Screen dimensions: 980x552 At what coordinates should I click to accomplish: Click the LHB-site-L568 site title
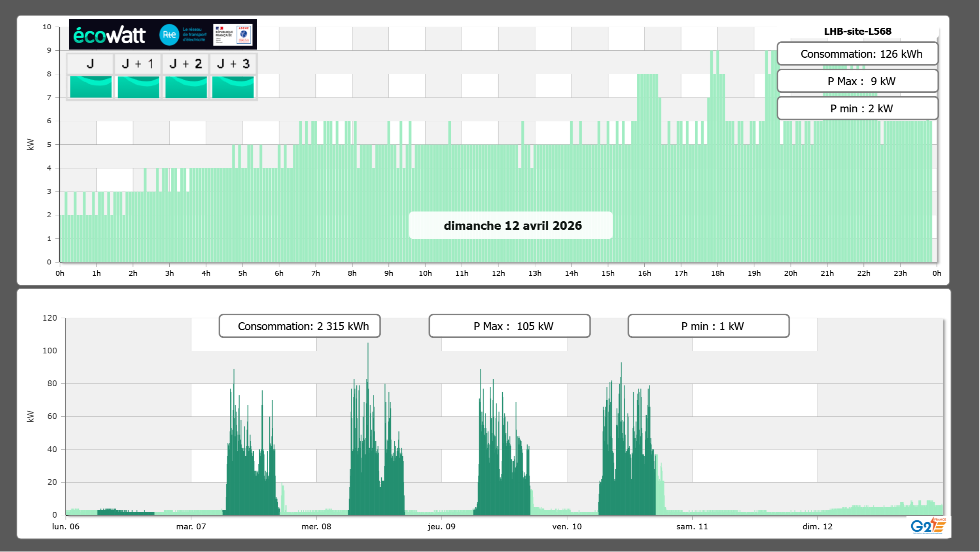[x=857, y=31]
